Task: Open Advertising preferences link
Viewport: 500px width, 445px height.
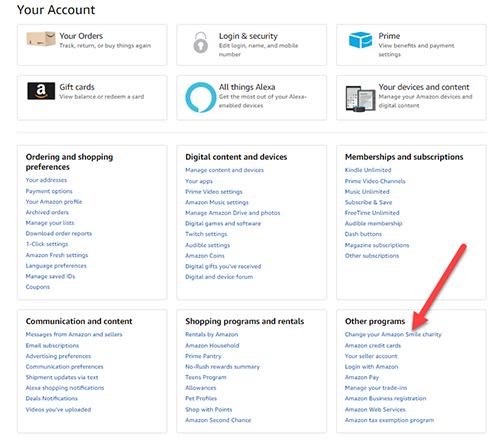Action: pos(58,356)
